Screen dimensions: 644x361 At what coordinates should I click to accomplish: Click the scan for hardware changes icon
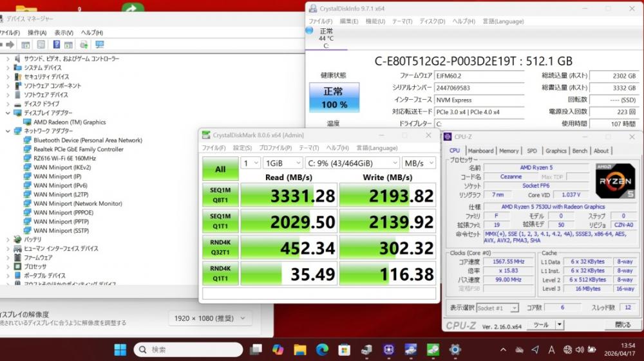point(99,44)
